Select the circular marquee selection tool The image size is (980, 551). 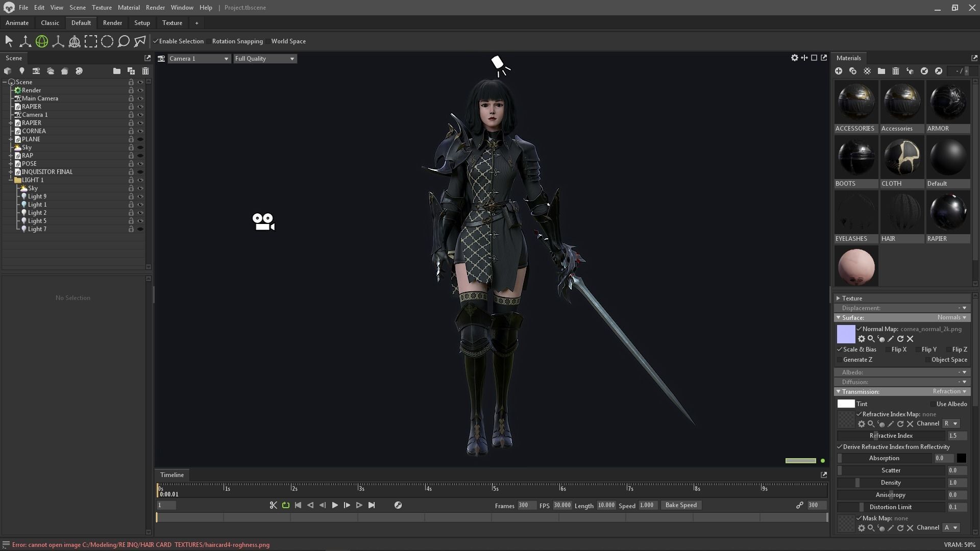pos(107,41)
